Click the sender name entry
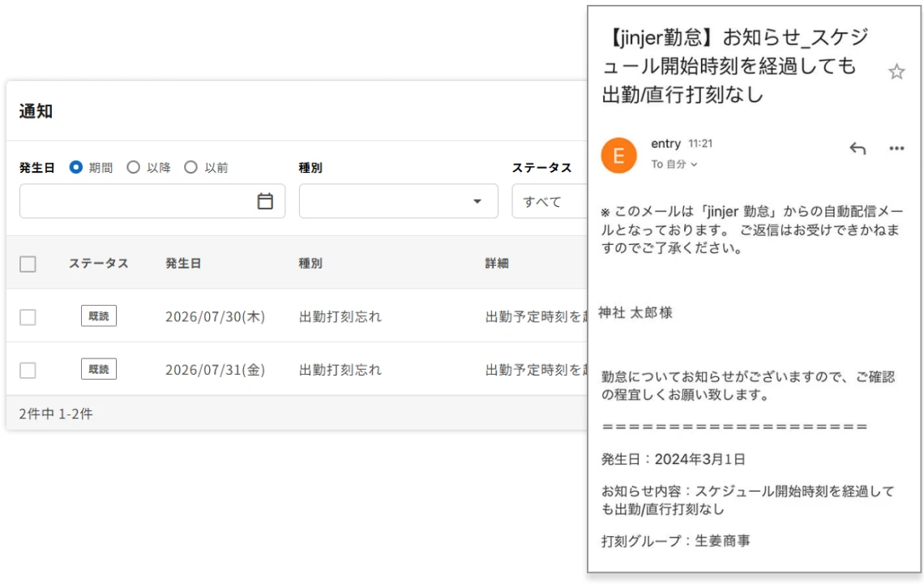Screen dimensions: 924x584 [x=666, y=144]
